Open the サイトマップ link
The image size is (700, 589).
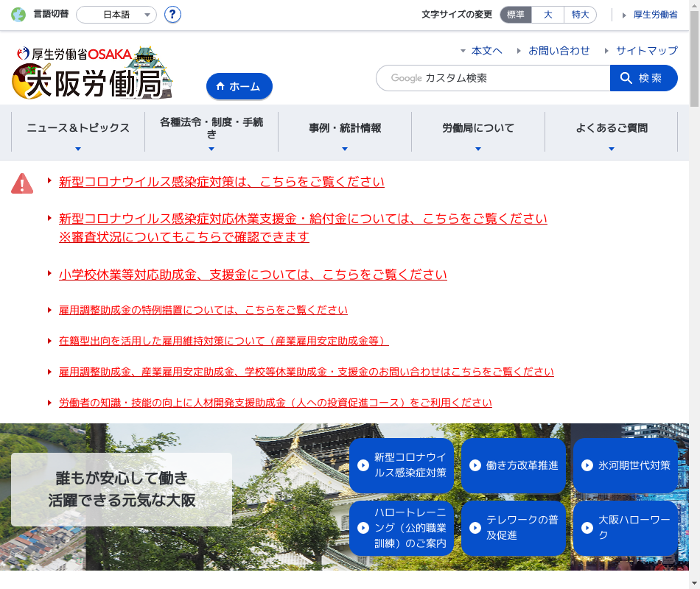coord(647,51)
